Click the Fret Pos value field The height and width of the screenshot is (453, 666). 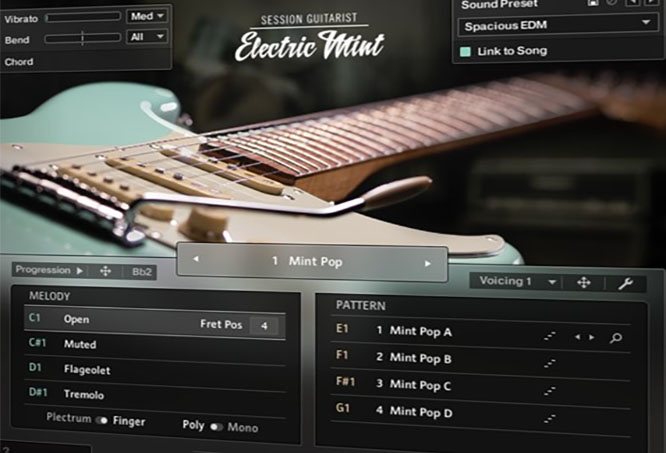pos(264,326)
